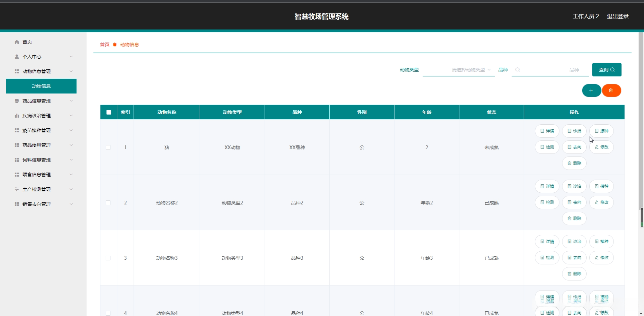Click the icon beside 药品信息管理
Viewport: 644px width, 316px height.
coord(17,101)
